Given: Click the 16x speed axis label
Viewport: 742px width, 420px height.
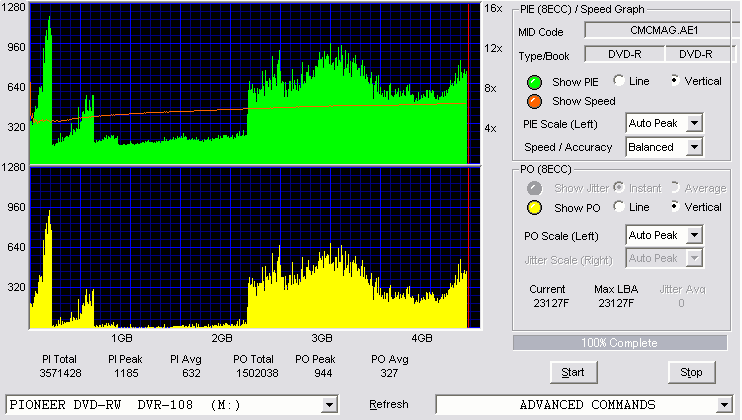Looking at the screenshot, I should pyautogui.click(x=493, y=8).
